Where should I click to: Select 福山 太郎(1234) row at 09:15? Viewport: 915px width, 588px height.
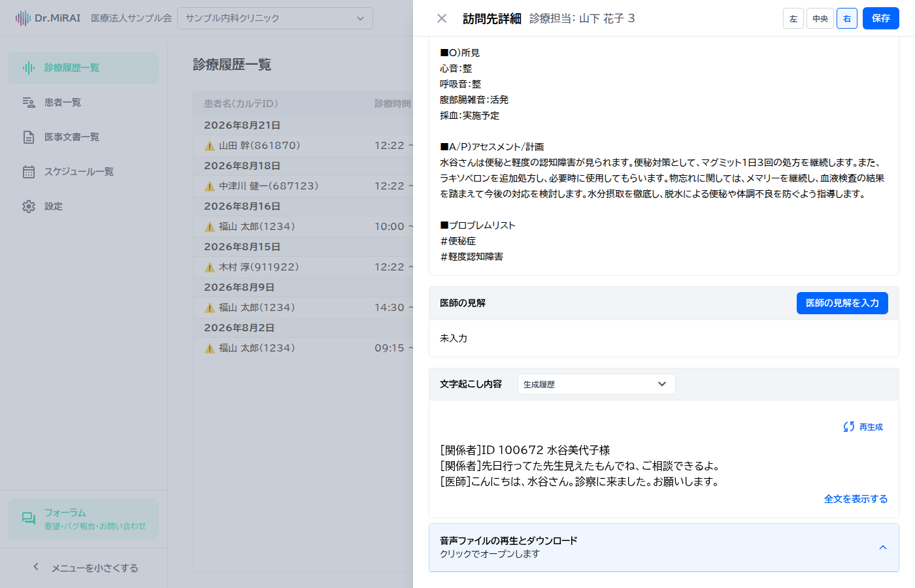[x=303, y=348]
